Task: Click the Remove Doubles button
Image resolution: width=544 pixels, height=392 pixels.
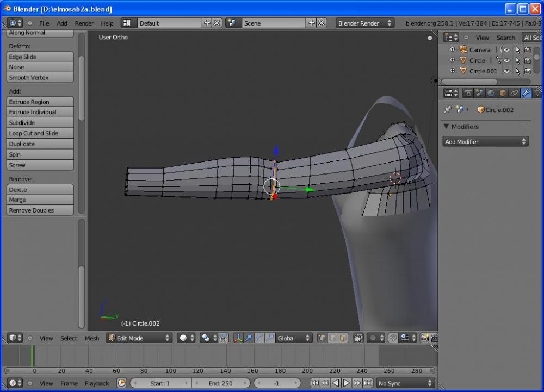Action: (x=40, y=210)
